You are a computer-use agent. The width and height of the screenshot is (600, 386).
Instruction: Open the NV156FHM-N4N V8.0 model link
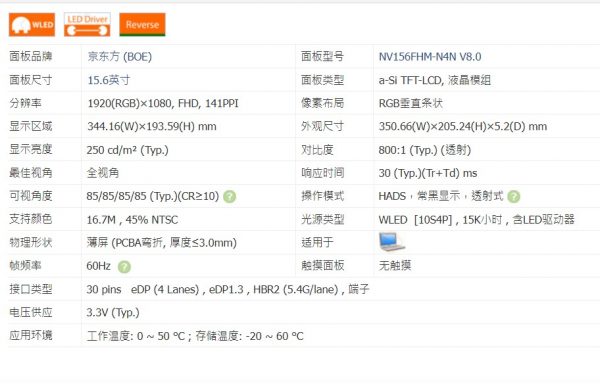pos(430,57)
